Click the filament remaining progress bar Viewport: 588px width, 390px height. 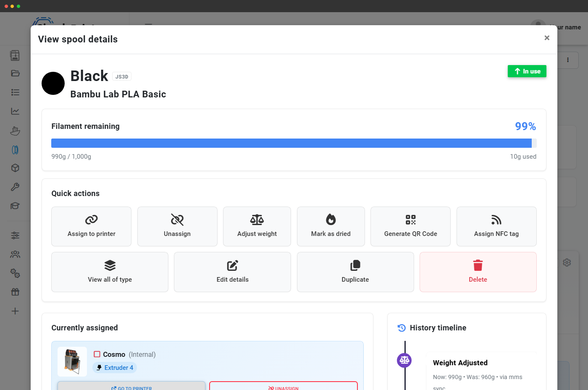click(294, 143)
